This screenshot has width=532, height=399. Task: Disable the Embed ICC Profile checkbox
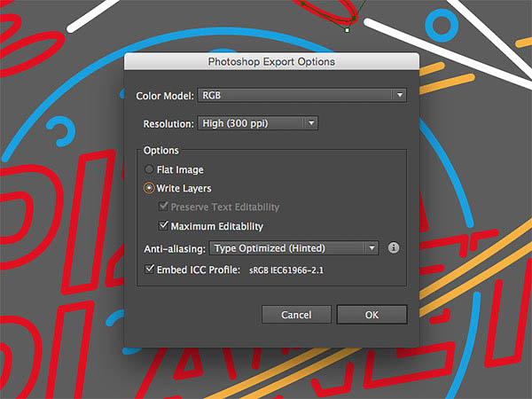(149, 269)
